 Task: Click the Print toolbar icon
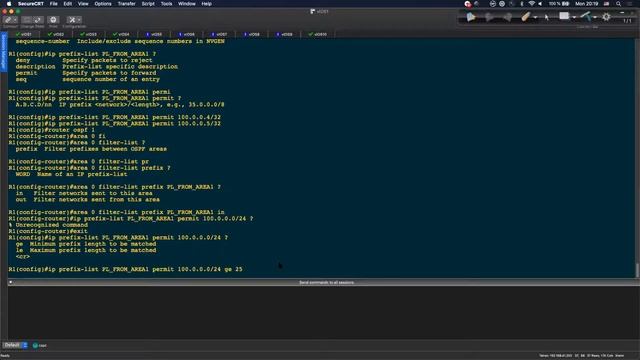[53, 20]
